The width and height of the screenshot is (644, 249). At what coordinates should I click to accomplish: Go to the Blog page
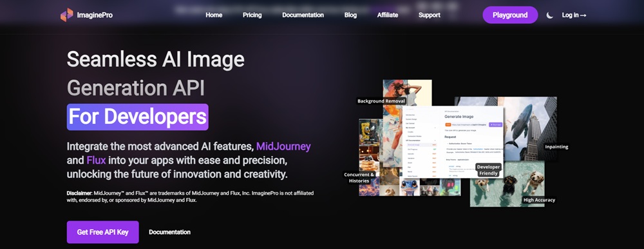point(350,15)
